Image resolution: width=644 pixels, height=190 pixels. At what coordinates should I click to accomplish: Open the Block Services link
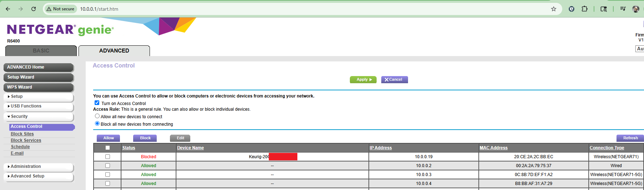(26, 140)
